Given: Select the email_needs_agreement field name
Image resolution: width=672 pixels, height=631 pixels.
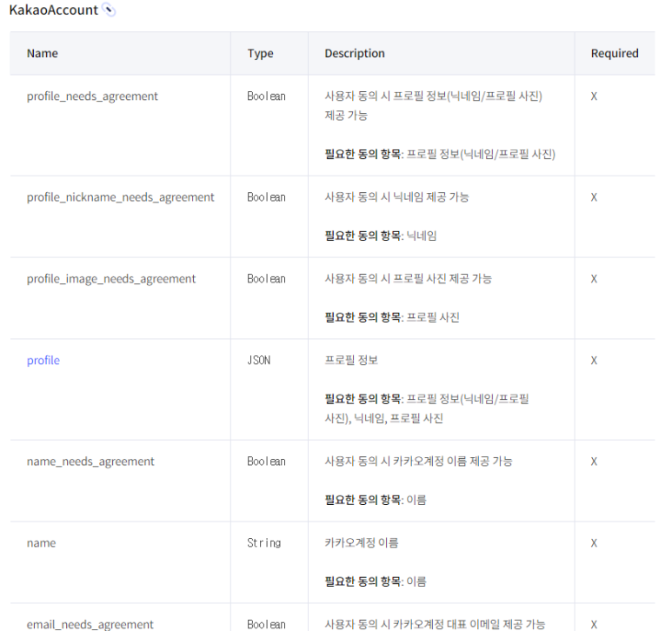Looking at the screenshot, I should point(90,625).
